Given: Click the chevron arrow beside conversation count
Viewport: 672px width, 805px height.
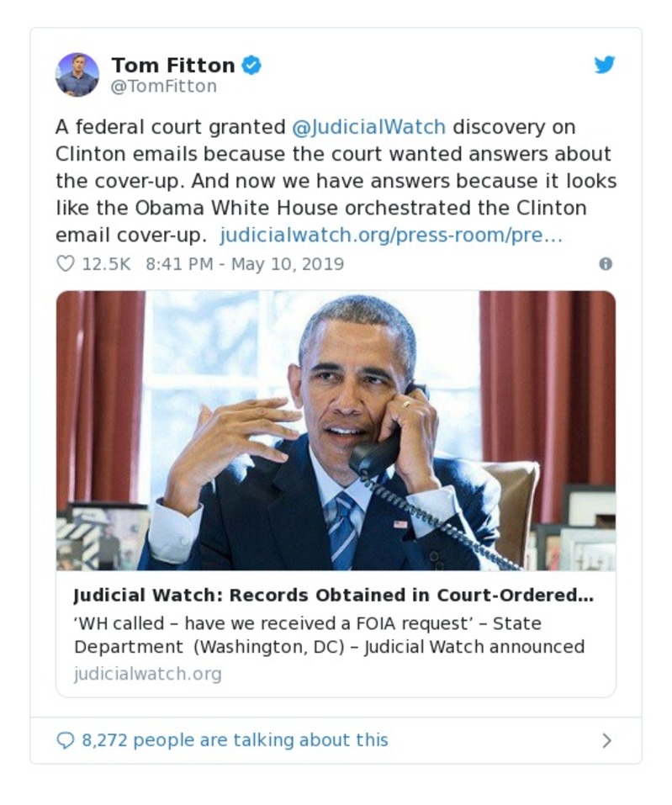Looking at the screenshot, I should click(606, 740).
